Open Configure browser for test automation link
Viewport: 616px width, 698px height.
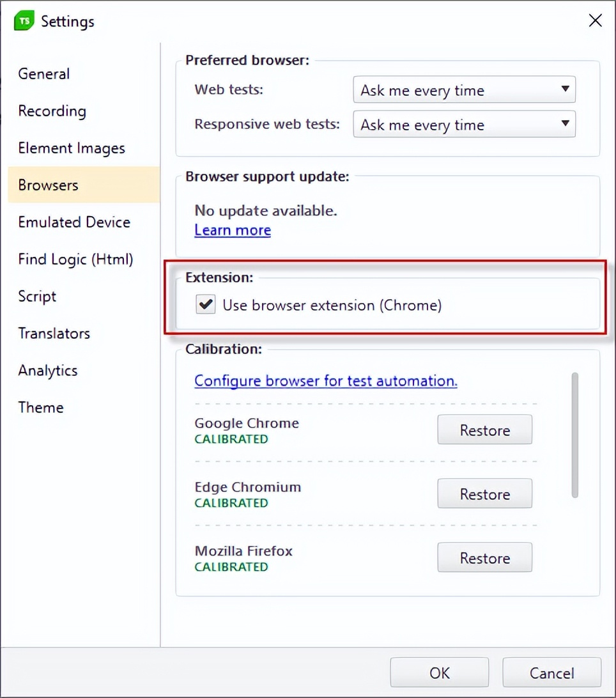(x=326, y=381)
